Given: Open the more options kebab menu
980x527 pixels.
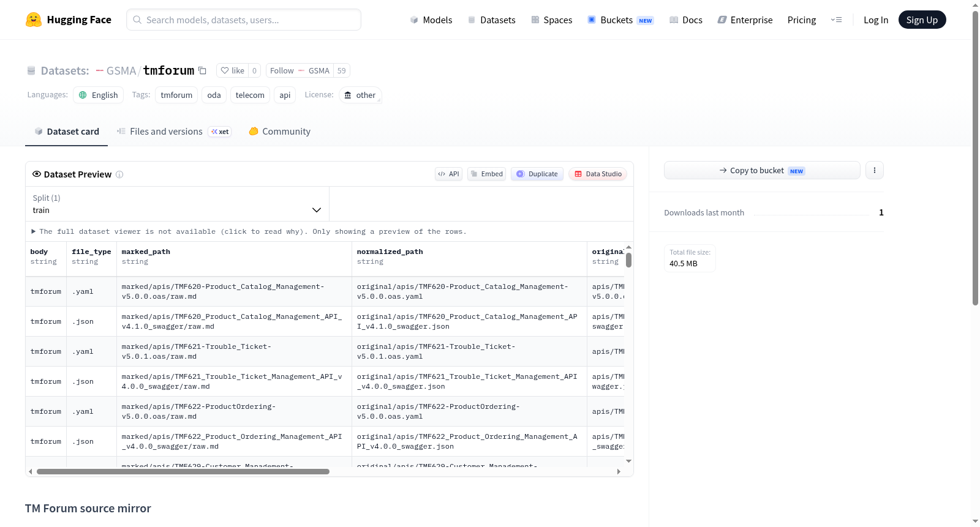Looking at the screenshot, I should [875, 170].
